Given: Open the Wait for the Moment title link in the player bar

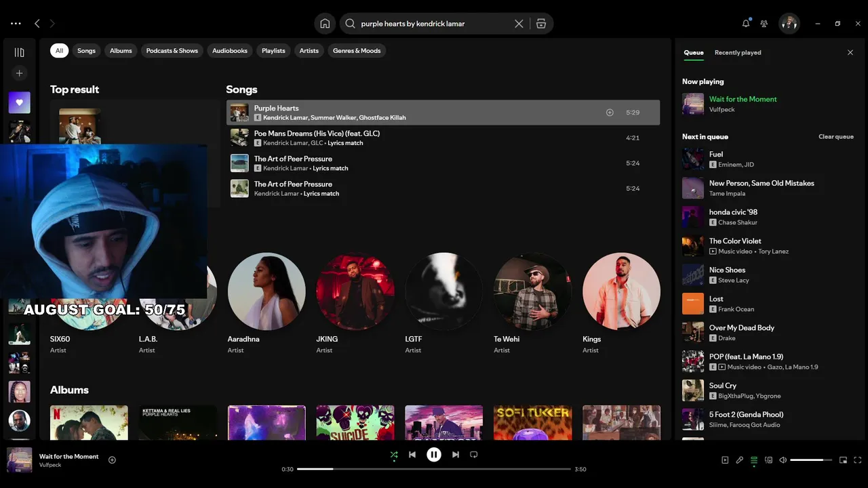Looking at the screenshot, I should pos(69,456).
